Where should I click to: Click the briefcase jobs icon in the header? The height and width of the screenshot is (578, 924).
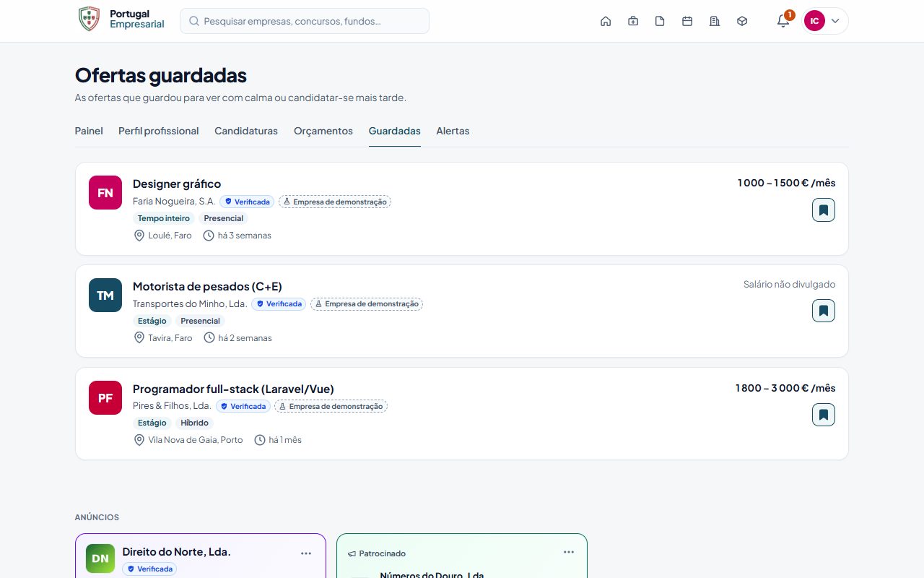[x=633, y=21]
